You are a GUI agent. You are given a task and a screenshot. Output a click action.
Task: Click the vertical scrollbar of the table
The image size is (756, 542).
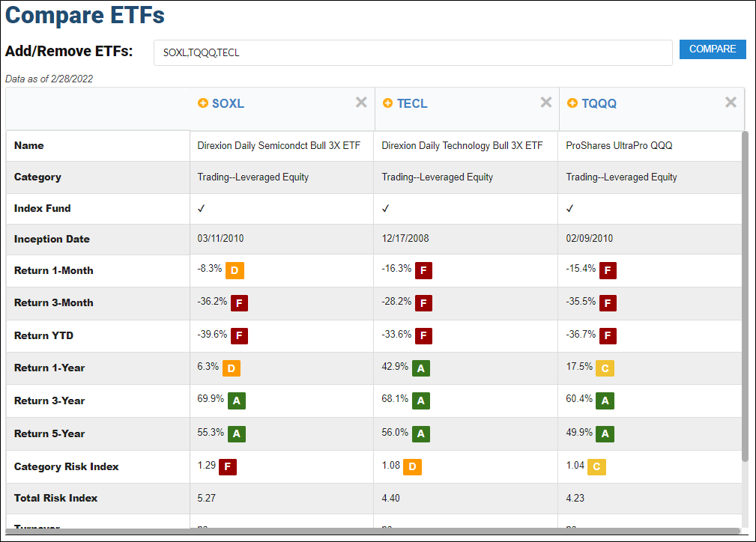click(x=745, y=296)
